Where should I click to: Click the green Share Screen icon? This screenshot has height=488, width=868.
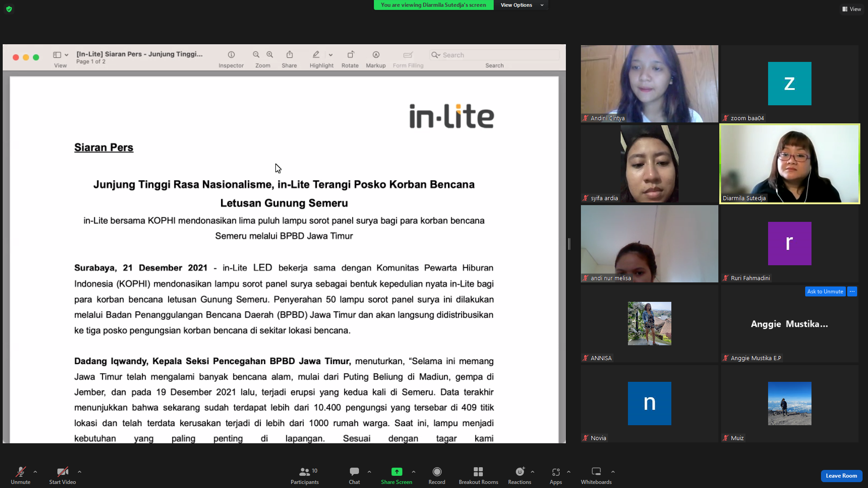pyautogui.click(x=396, y=472)
